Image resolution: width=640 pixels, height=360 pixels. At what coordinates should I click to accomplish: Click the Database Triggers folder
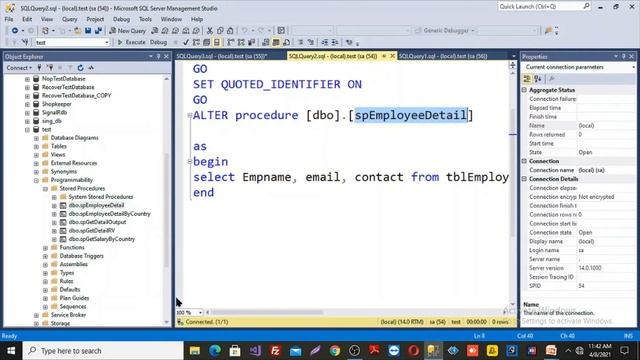click(81, 256)
